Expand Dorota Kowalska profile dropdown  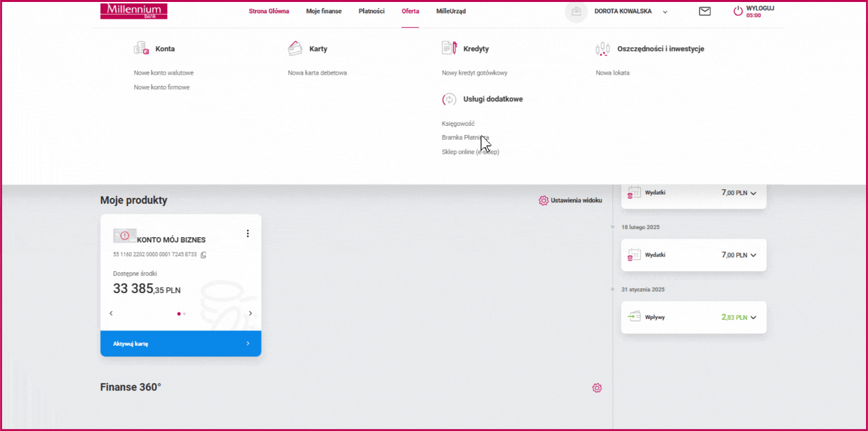pyautogui.click(x=665, y=12)
